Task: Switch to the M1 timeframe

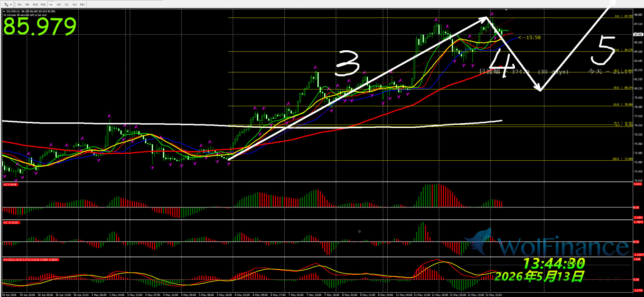Action: pos(20,5)
